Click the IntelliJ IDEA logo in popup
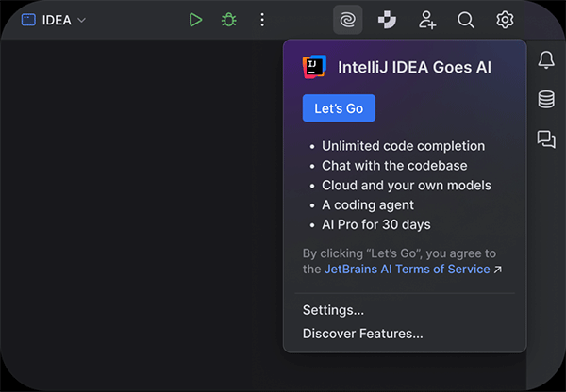This screenshot has width=566, height=392. coord(314,67)
